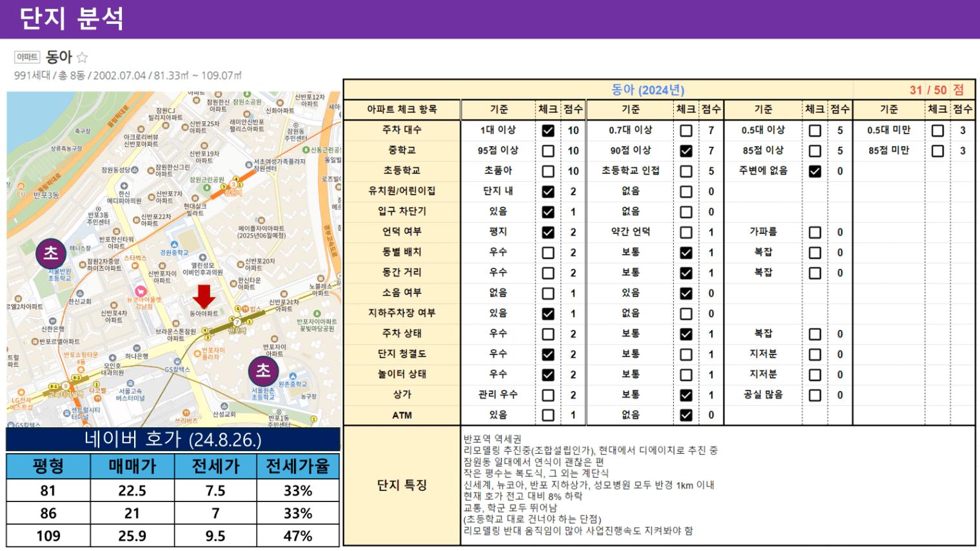Toggle 소음 여부 있음 checkbox
This screenshot has width=980, height=551.
(686, 293)
